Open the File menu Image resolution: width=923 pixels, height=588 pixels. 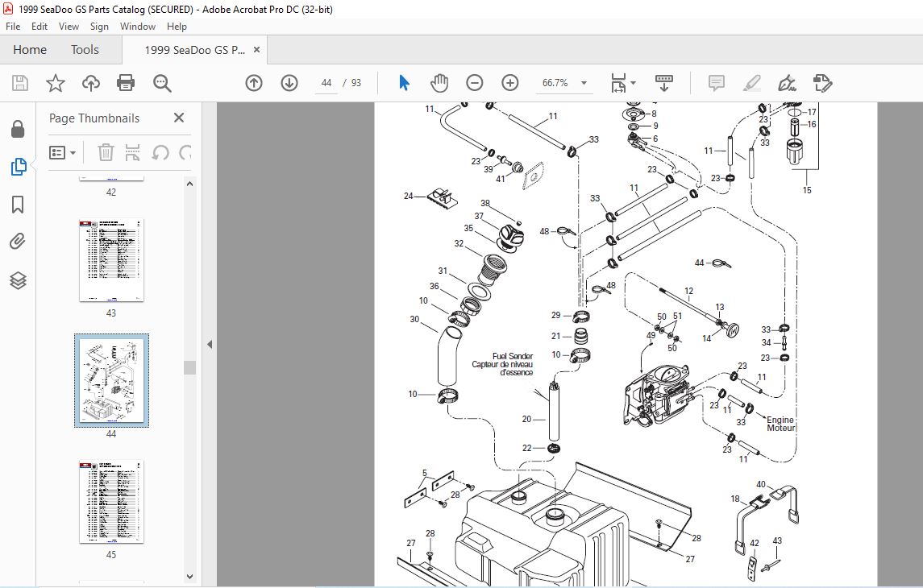pyautogui.click(x=13, y=27)
